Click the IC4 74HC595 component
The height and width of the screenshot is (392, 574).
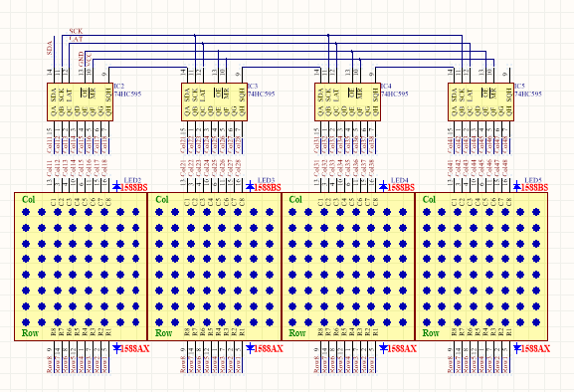coord(348,101)
